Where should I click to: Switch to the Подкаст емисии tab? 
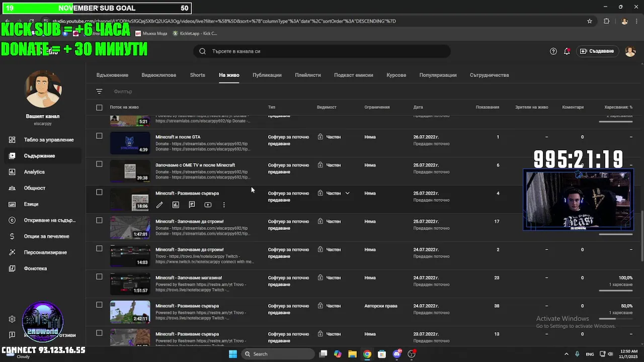354,75
